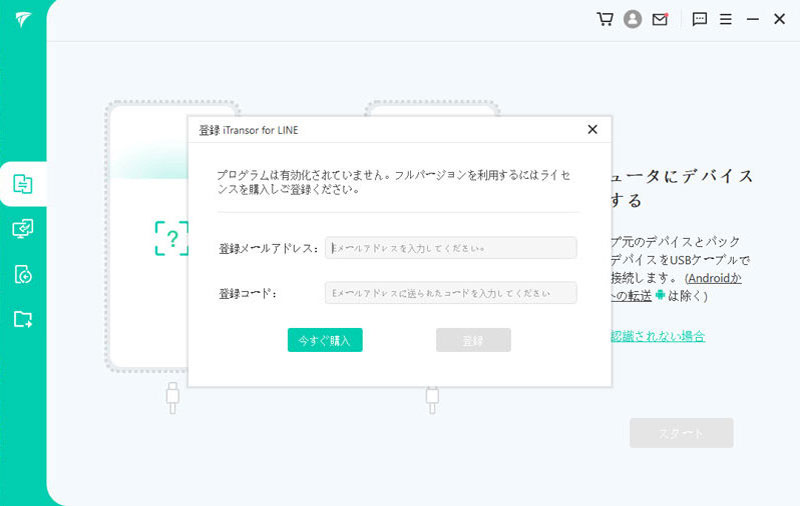The width and height of the screenshot is (800, 506).
Task: Select the export folder sidebar icon
Action: 23,319
